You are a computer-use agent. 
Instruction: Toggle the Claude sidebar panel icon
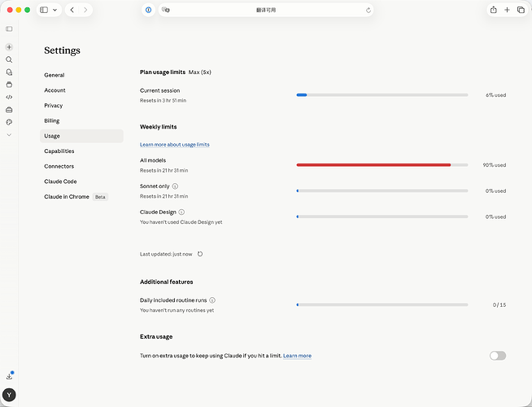pos(9,28)
